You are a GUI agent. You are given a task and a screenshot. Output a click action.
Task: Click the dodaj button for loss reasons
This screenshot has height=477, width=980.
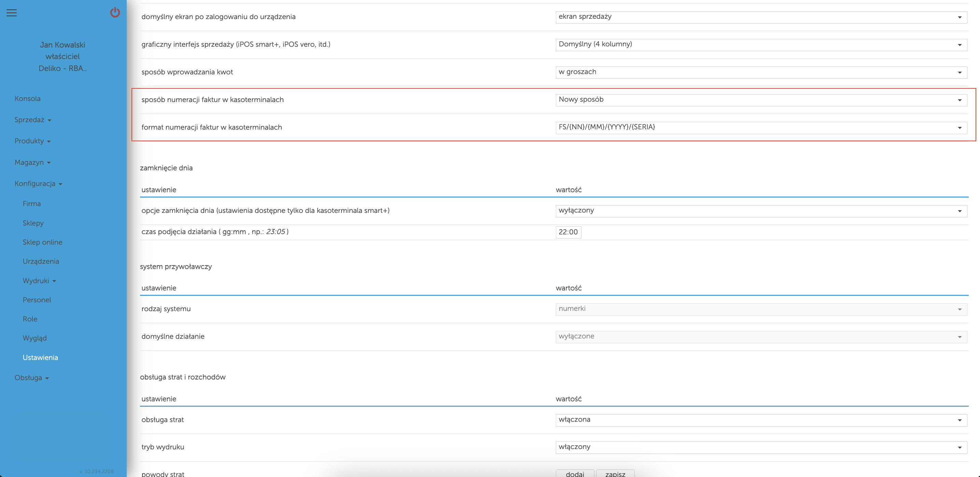coord(575,474)
